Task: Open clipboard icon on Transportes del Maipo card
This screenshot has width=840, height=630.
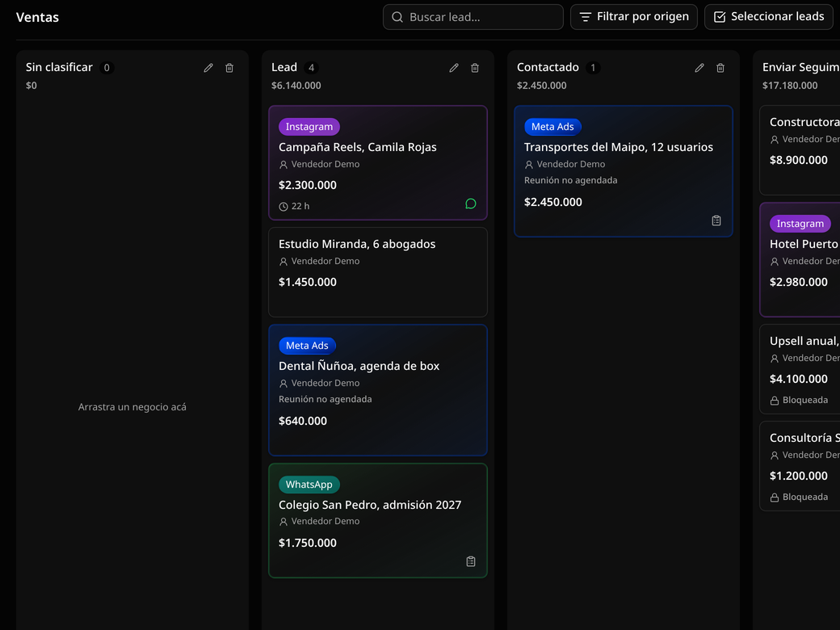Action: click(716, 220)
